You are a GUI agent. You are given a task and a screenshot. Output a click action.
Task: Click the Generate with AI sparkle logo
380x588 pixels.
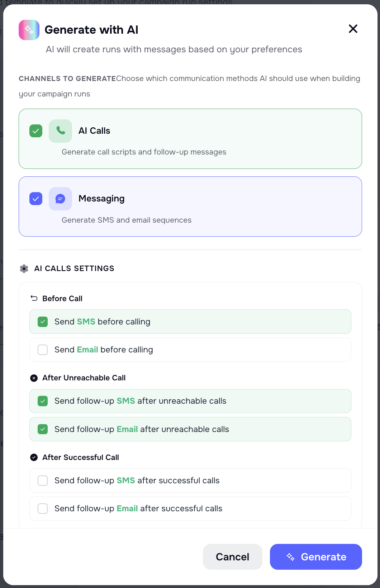coord(29,30)
